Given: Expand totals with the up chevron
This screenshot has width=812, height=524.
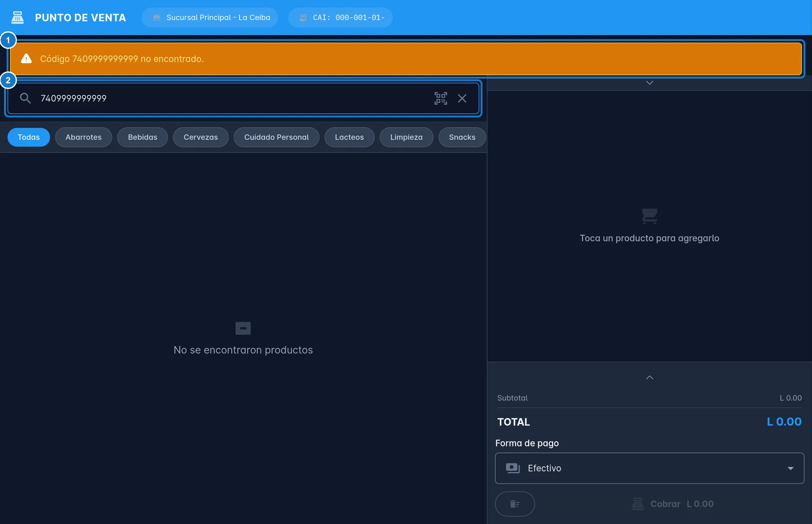Looking at the screenshot, I should (650, 377).
